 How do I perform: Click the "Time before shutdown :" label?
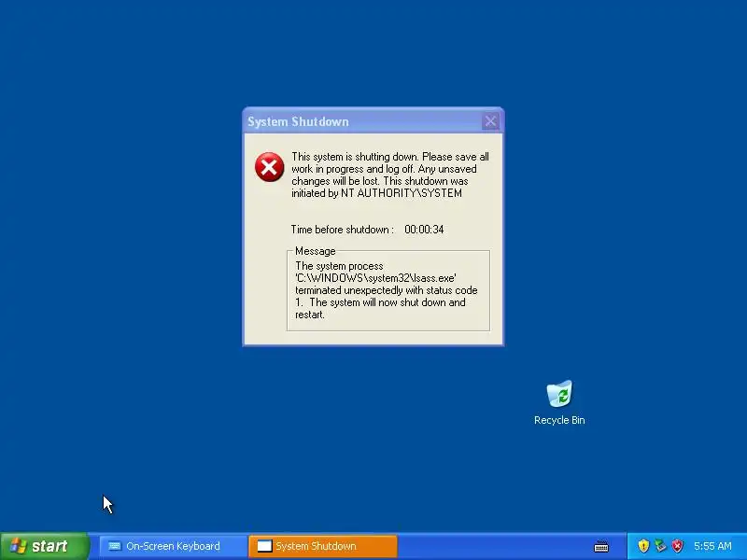tap(343, 230)
